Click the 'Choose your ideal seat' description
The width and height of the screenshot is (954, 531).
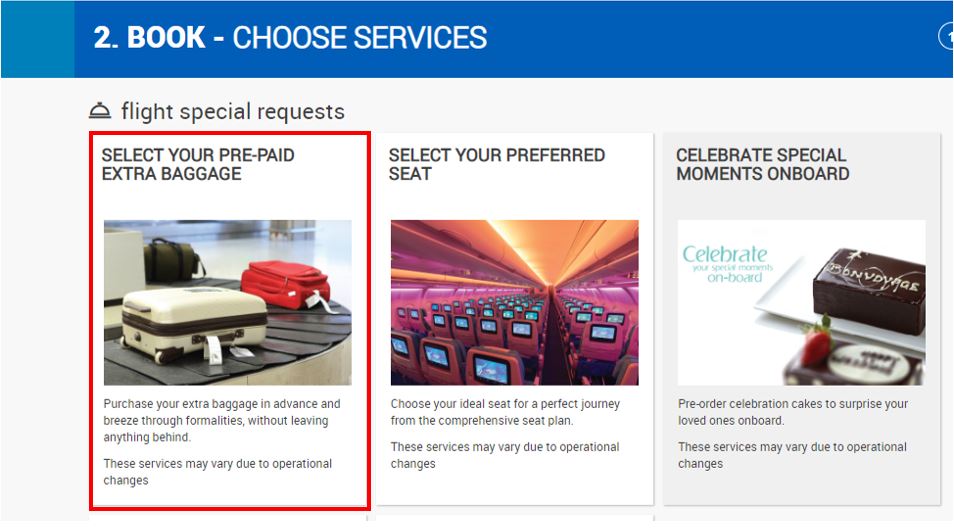(505, 412)
